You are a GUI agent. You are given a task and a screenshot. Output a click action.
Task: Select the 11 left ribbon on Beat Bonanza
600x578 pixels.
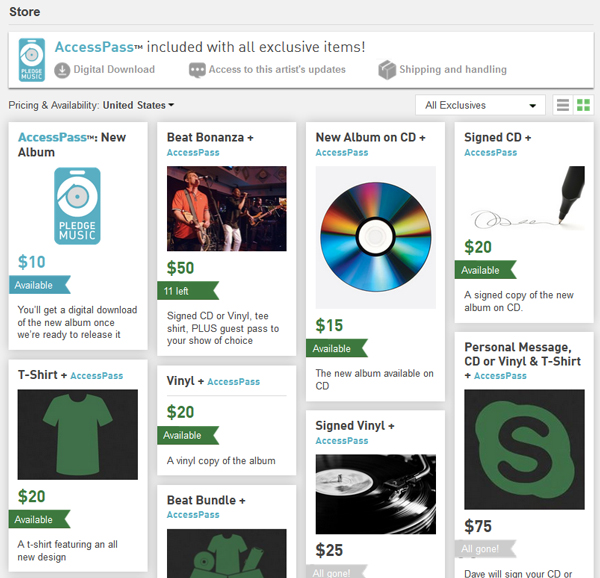click(188, 291)
